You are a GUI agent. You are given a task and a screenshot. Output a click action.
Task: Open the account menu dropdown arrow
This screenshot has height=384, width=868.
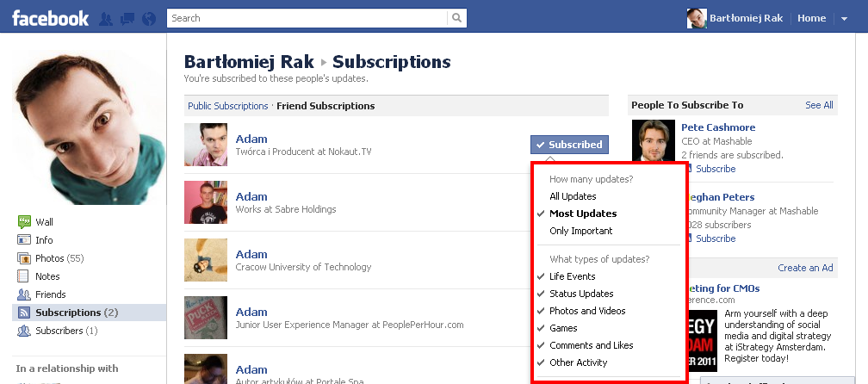click(844, 19)
